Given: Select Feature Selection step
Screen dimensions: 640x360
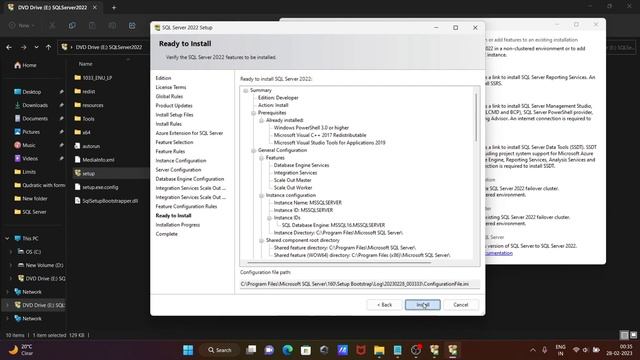Looking at the screenshot, I should tap(174, 142).
